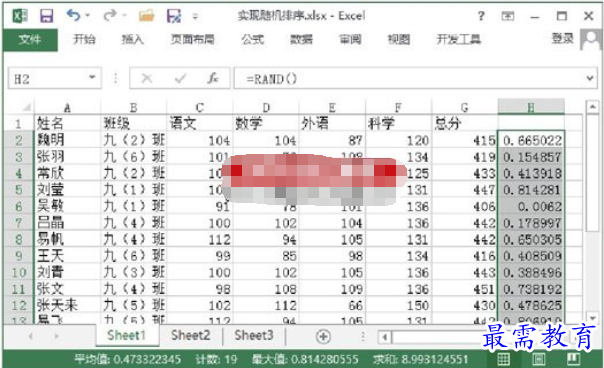Switch to the Sheet1 tab
Screen dimensions: 604x368
pos(126,335)
